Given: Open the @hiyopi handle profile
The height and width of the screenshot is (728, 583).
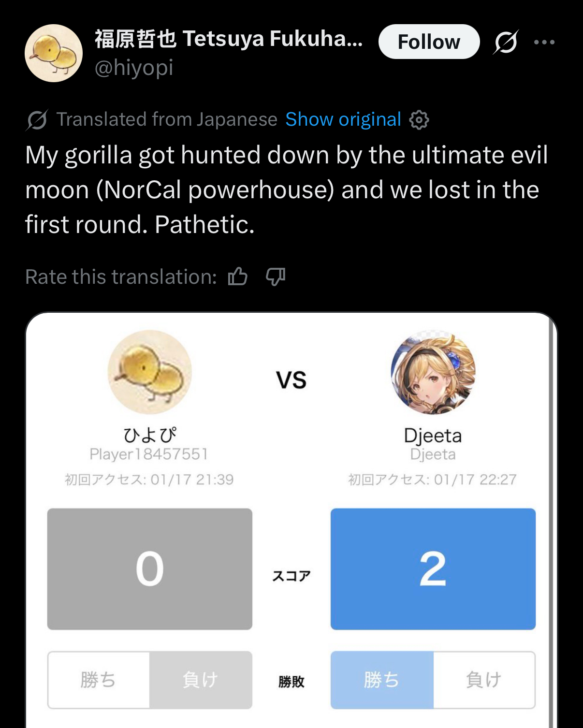Looking at the screenshot, I should pyautogui.click(x=134, y=68).
